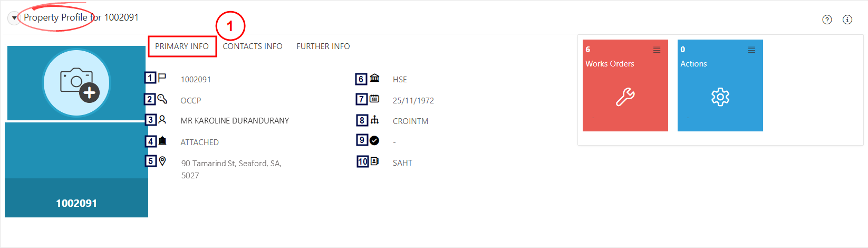This screenshot has width=868, height=248.
Task: Click the calendar icon beside 25/11/1972
Action: click(x=374, y=99)
